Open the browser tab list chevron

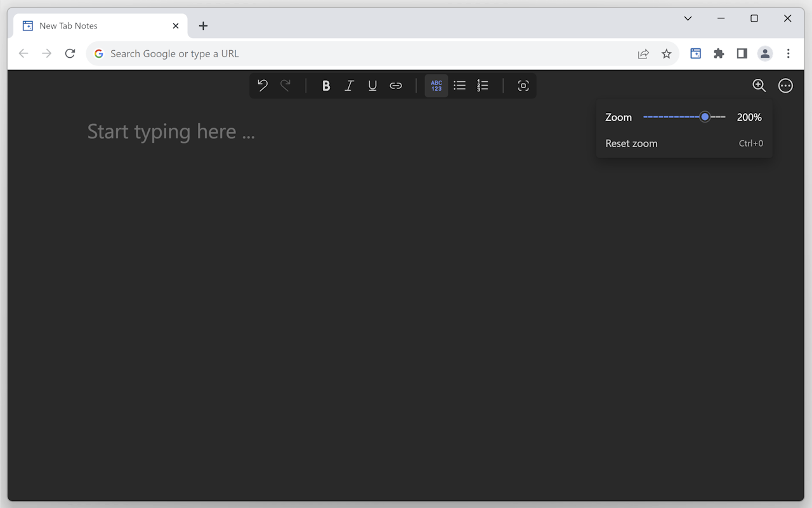[x=688, y=18]
